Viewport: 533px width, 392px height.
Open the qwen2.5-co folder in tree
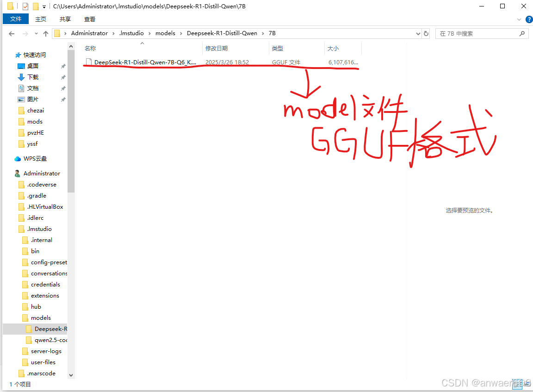pos(50,340)
